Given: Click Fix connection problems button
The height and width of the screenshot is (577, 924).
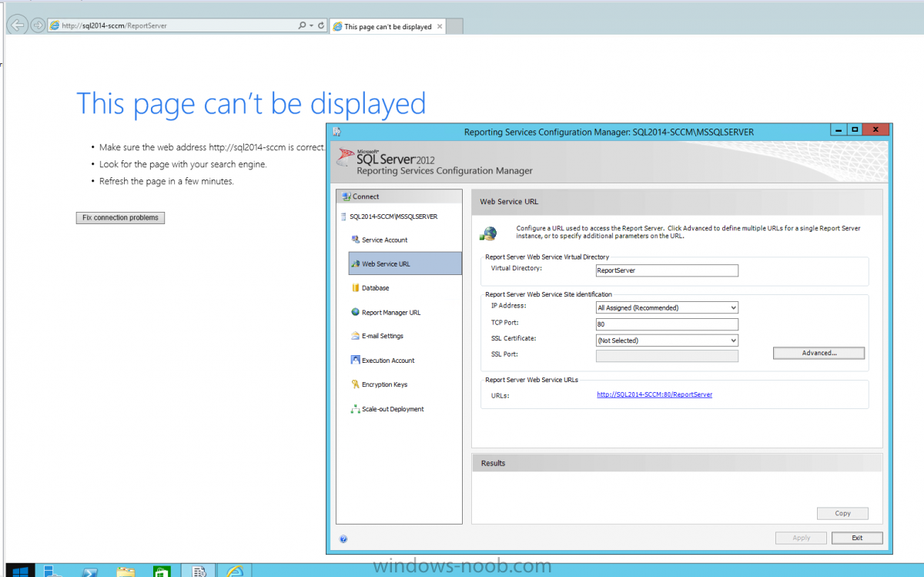Looking at the screenshot, I should [120, 217].
